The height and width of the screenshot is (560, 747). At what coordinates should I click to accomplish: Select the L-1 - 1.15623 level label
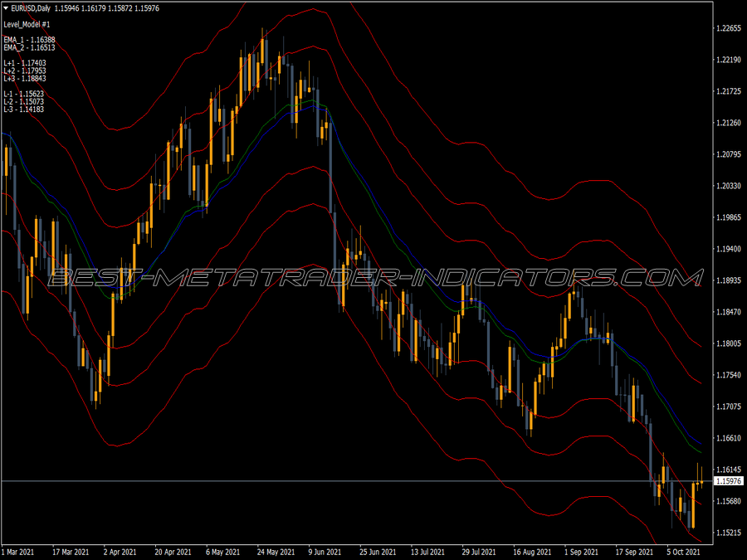(x=24, y=94)
